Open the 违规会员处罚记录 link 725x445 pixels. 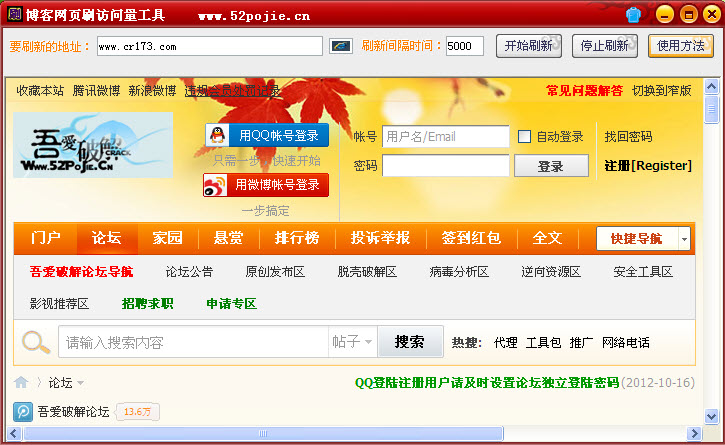(x=232, y=91)
